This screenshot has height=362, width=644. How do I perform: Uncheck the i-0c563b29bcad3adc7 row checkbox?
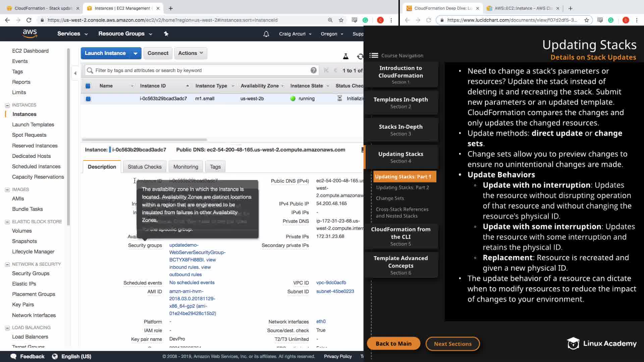tap(88, 99)
